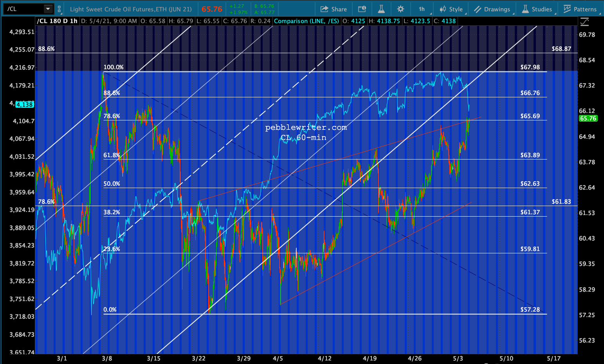The image size is (604, 364).
Task: Click the '100.0%' retracement label
Action: tap(114, 67)
